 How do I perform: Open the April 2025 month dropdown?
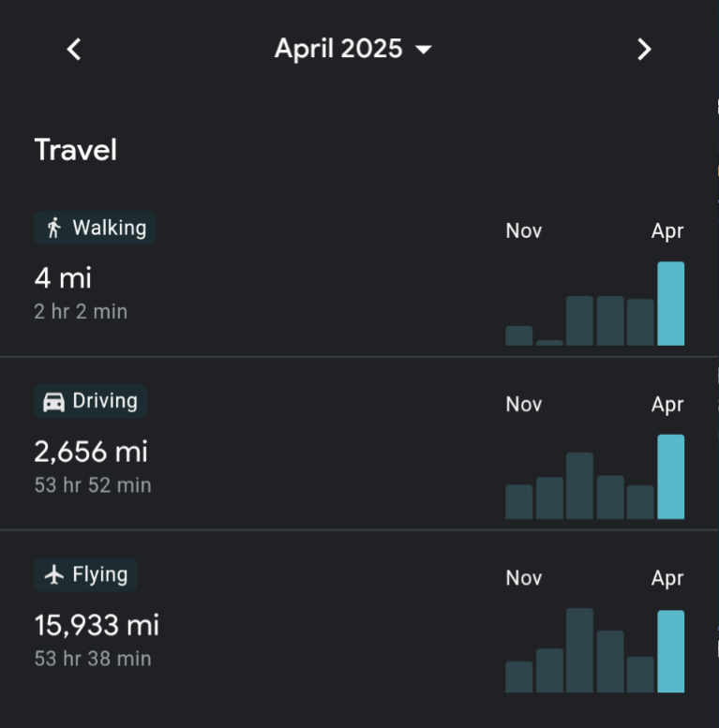pyautogui.click(x=353, y=49)
